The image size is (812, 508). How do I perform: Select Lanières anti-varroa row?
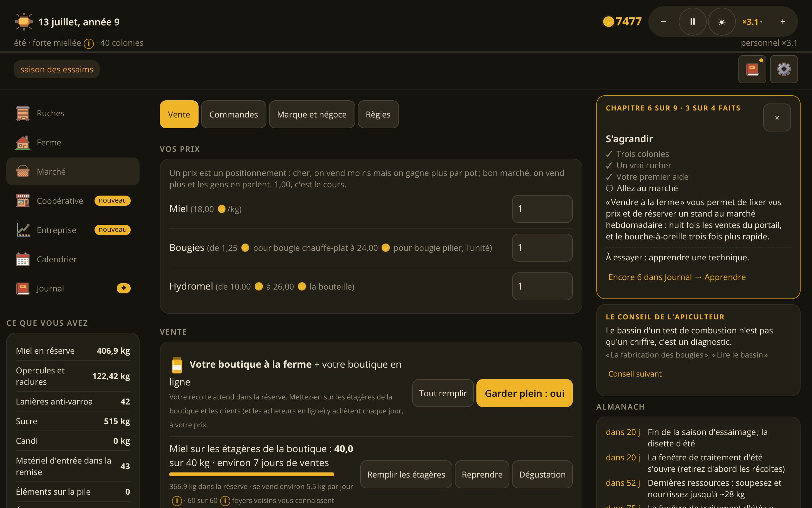click(x=73, y=402)
